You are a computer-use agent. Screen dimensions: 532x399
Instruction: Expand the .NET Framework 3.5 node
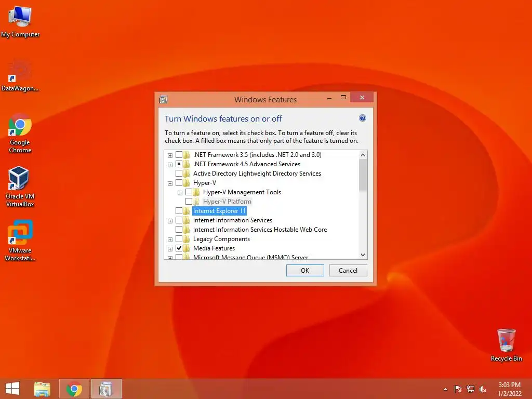pyautogui.click(x=170, y=155)
